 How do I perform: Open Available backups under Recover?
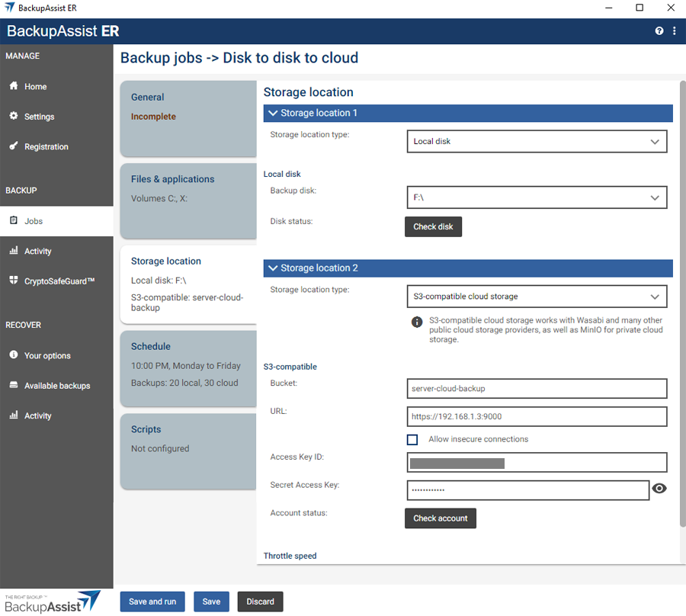tap(56, 386)
